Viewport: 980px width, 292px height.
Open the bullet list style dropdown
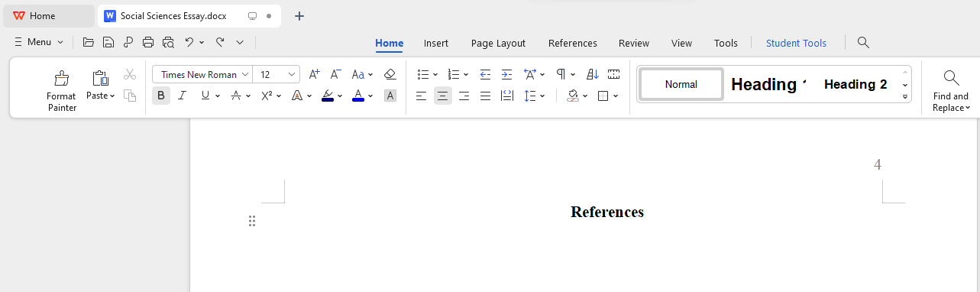point(435,74)
